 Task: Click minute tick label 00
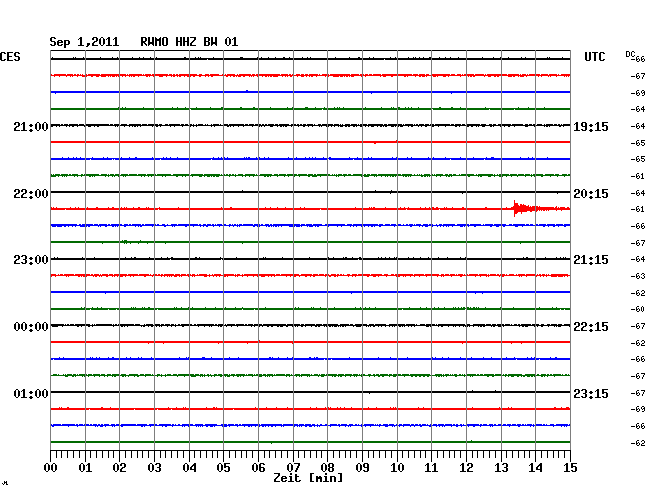(x=51, y=468)
